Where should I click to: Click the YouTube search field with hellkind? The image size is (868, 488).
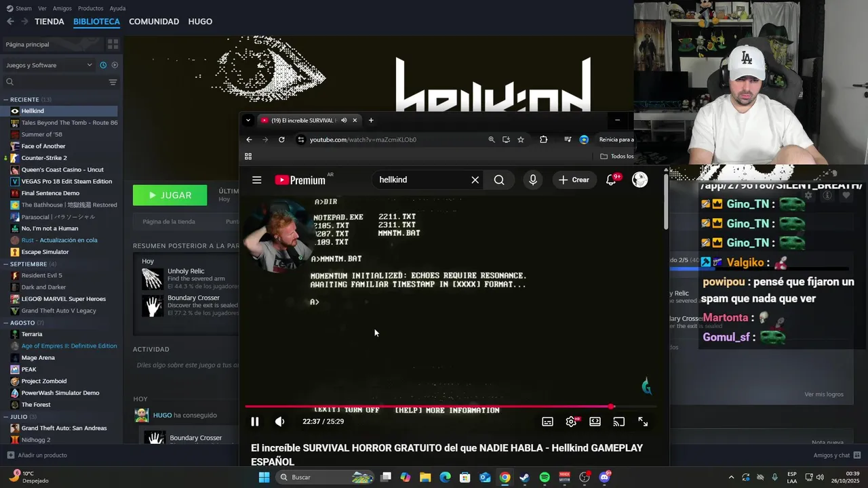(x=420, y=180)
